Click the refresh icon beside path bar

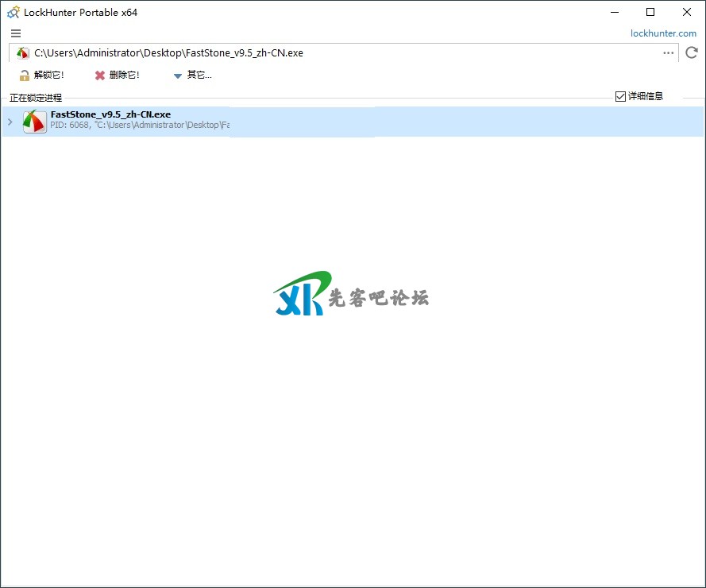click(692, 53)
